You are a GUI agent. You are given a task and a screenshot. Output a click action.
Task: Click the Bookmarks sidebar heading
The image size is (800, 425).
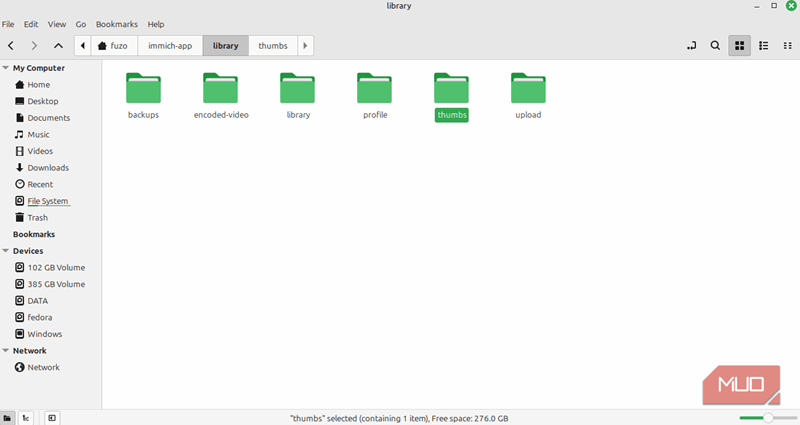coord(34,234)
